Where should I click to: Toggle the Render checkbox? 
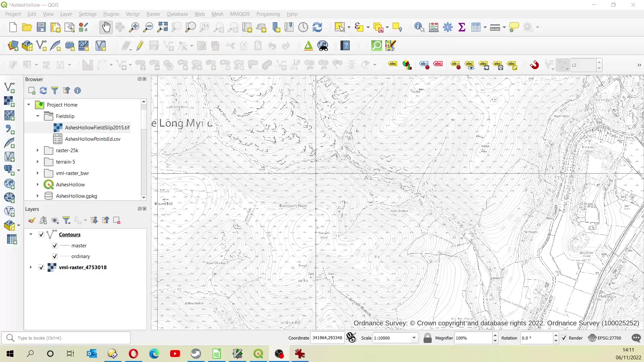(x=564, y=338)
